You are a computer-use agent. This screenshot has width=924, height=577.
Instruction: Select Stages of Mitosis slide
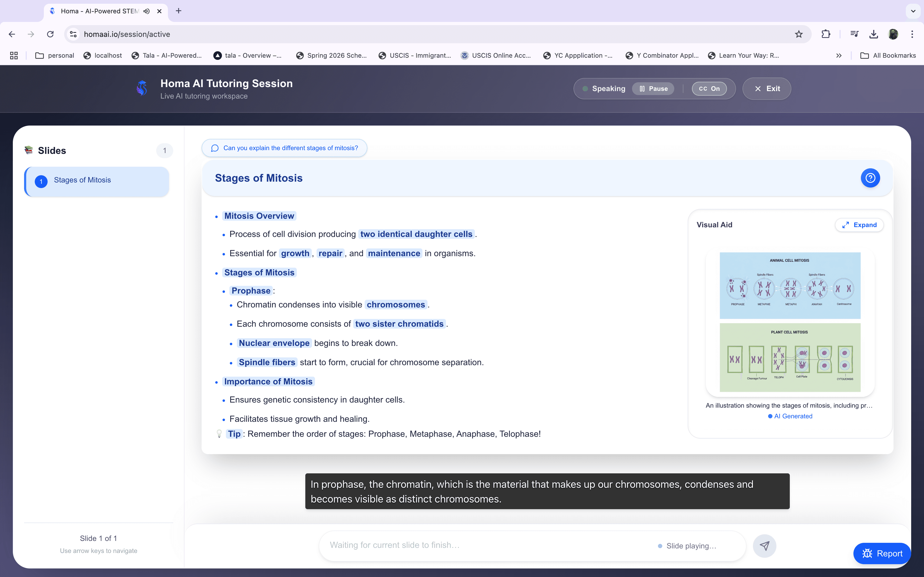(x=97, y=181)
